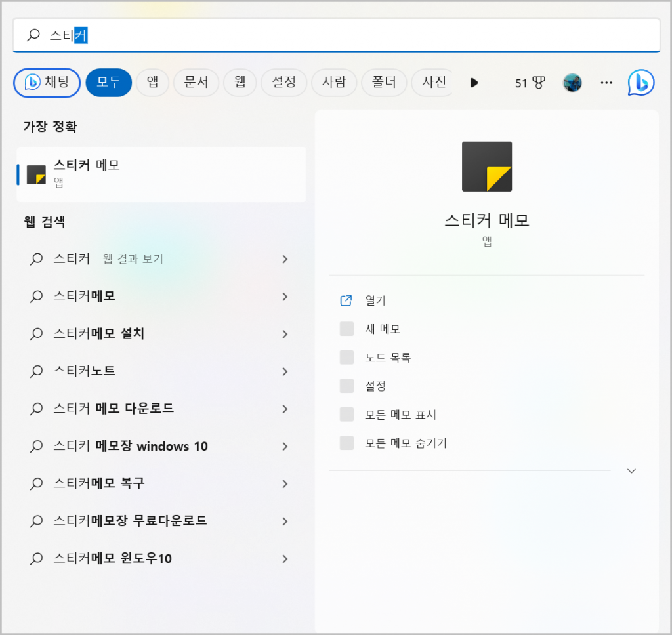Switch to the 웹 filter tab
Viewport: 672px width, 635px height.
click(240, 82)
